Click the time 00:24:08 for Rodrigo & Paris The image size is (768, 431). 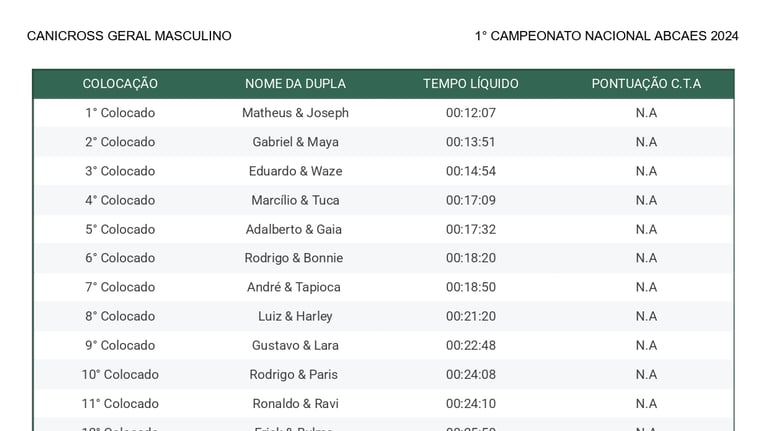click(471, 375)
